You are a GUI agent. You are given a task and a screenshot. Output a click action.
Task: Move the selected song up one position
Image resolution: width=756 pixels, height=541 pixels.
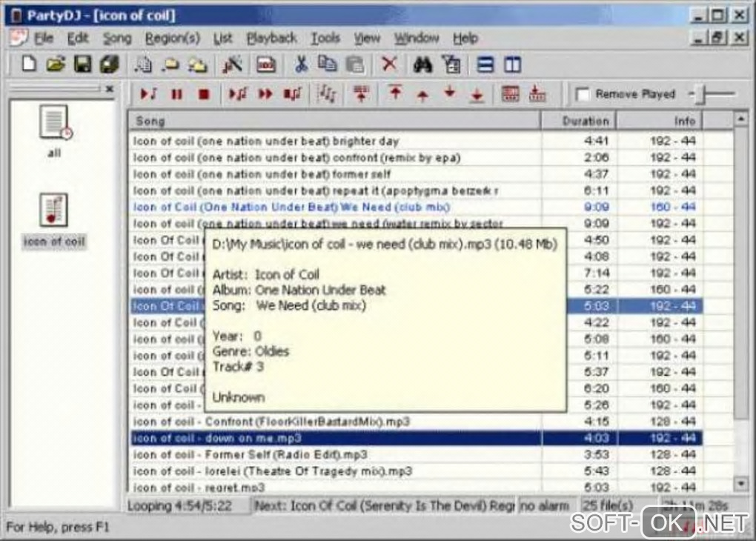[422, 96]
